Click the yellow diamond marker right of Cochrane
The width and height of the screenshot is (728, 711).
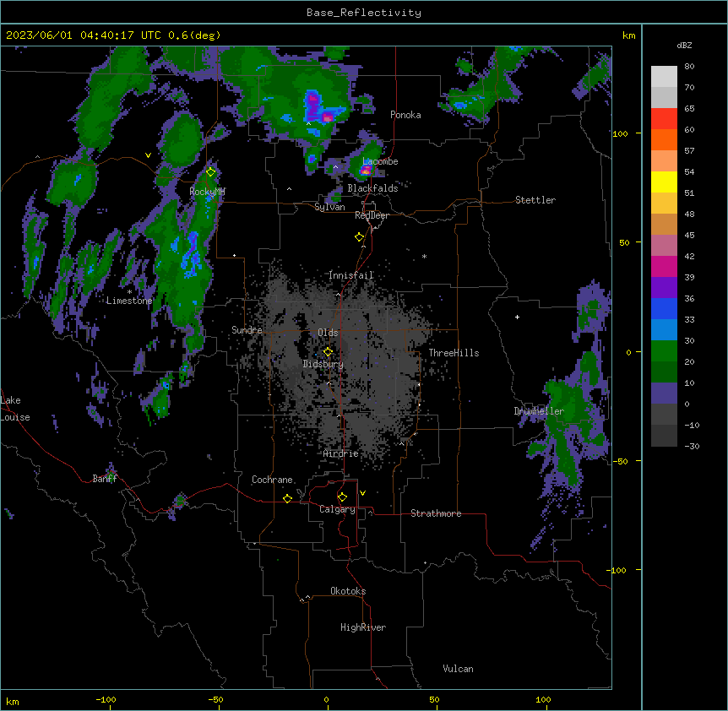coord(287,498)
